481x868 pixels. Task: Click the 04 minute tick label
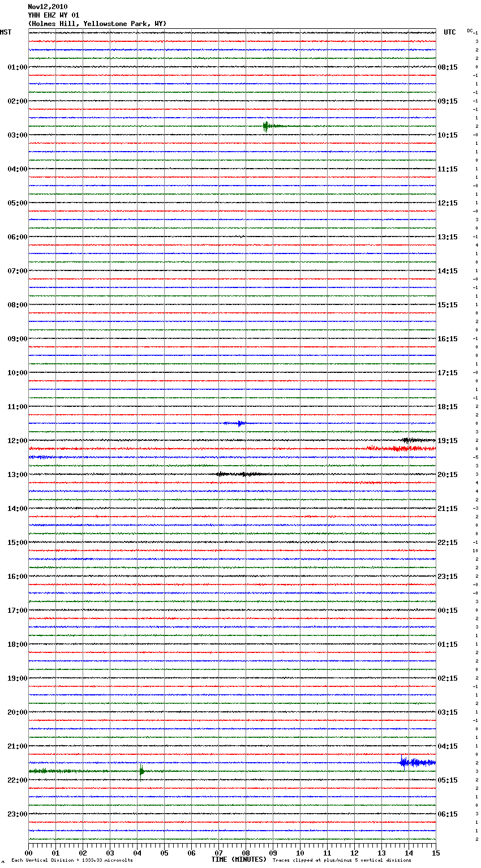pos(137,853)
